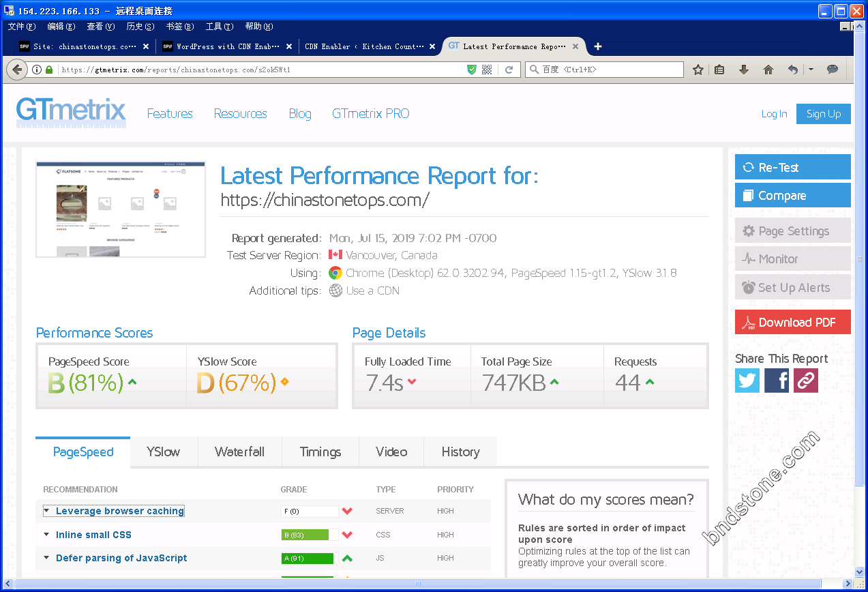This screenshot has height=592, width=868.
Task: Click the B (83) grade bar
Action: pos(310,535)
